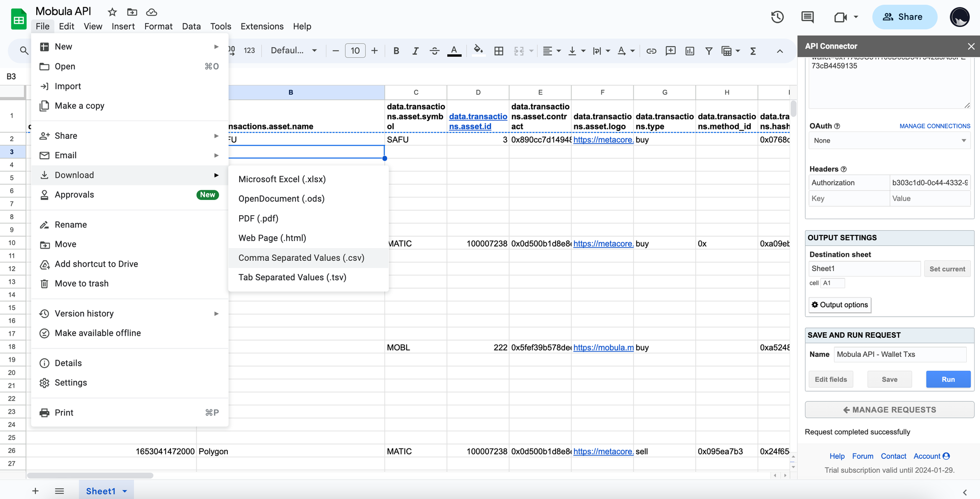Insert a comment from toolbar
The image size is (980, 499).
coord(670,50)
